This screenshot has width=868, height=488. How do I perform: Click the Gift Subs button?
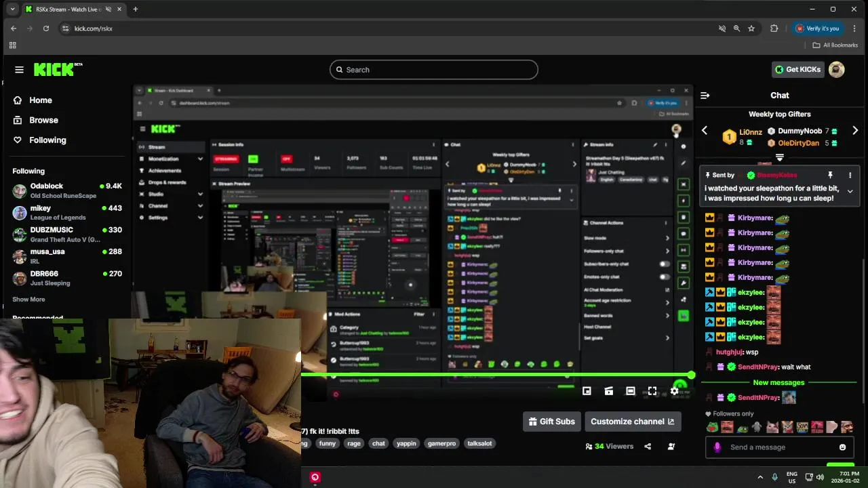(551, 422)
